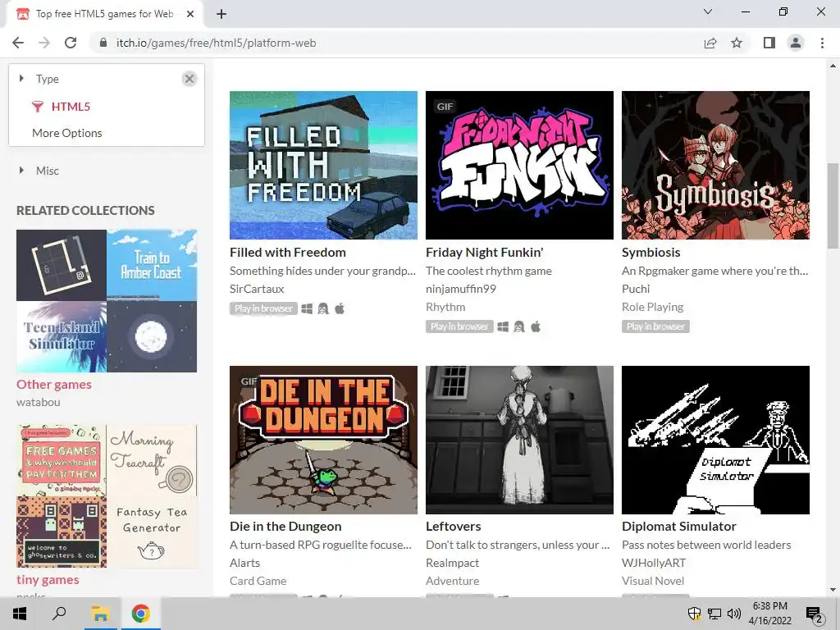The height and width of the screenshot is (630, 840).
Task: Visit author WJHollyART's page
Action: click(654, 563)
